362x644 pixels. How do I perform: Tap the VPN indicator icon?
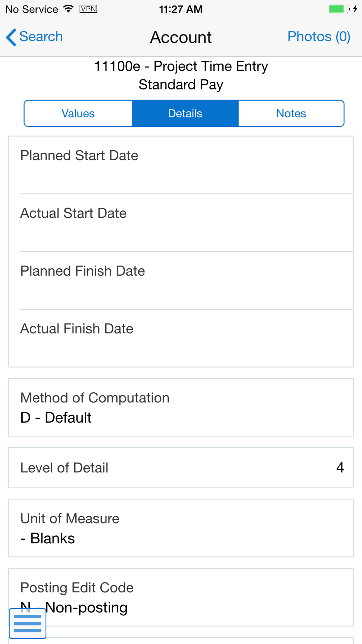pos(88,9)
